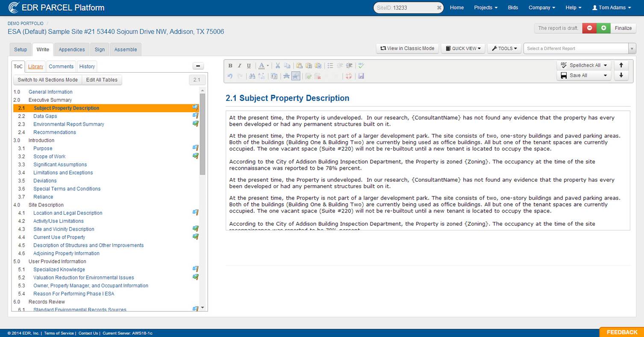Click the scissors cut icon
Screen dimensions: 644x337
277,66
